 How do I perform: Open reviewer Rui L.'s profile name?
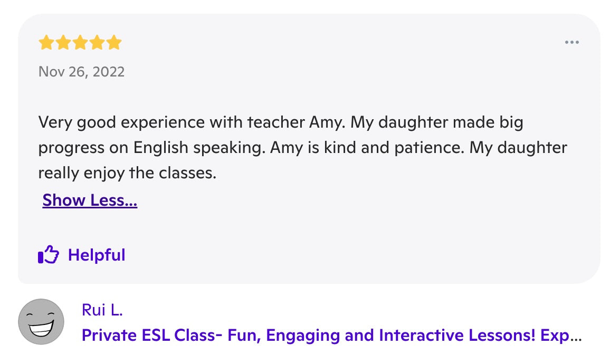tap(102, 310)
